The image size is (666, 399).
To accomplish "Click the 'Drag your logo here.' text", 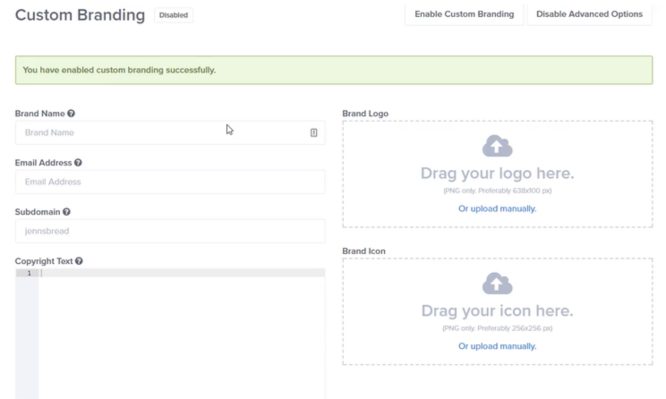I will tap(497, 173).
